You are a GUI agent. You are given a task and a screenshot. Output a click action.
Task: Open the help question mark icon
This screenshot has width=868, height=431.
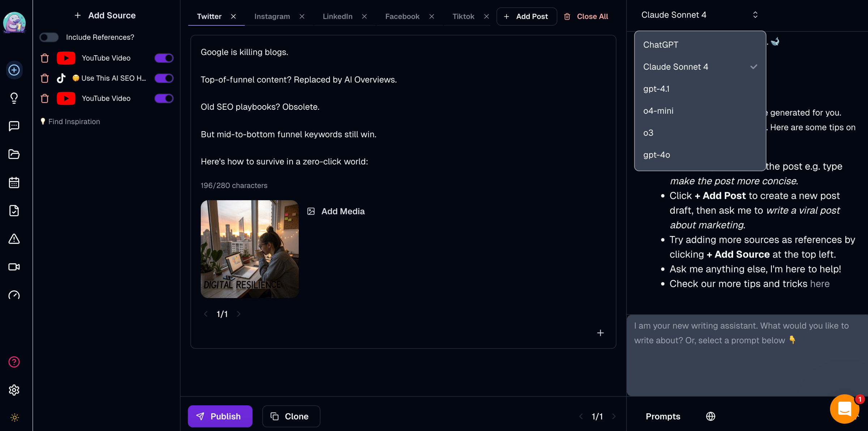tap(14, 362)
